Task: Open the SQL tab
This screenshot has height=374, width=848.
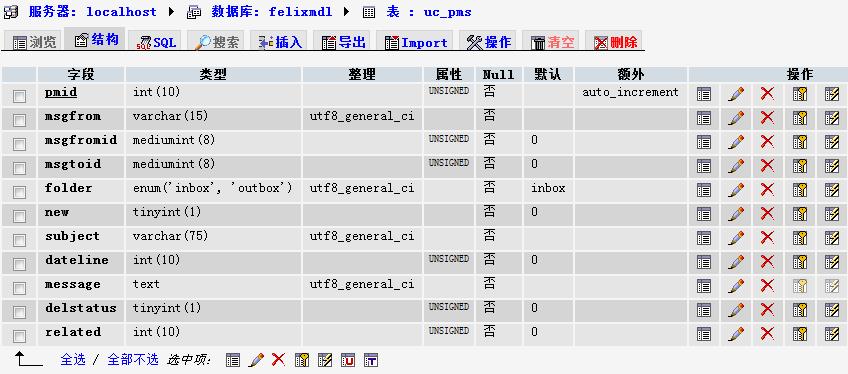Action: [156, 41]
